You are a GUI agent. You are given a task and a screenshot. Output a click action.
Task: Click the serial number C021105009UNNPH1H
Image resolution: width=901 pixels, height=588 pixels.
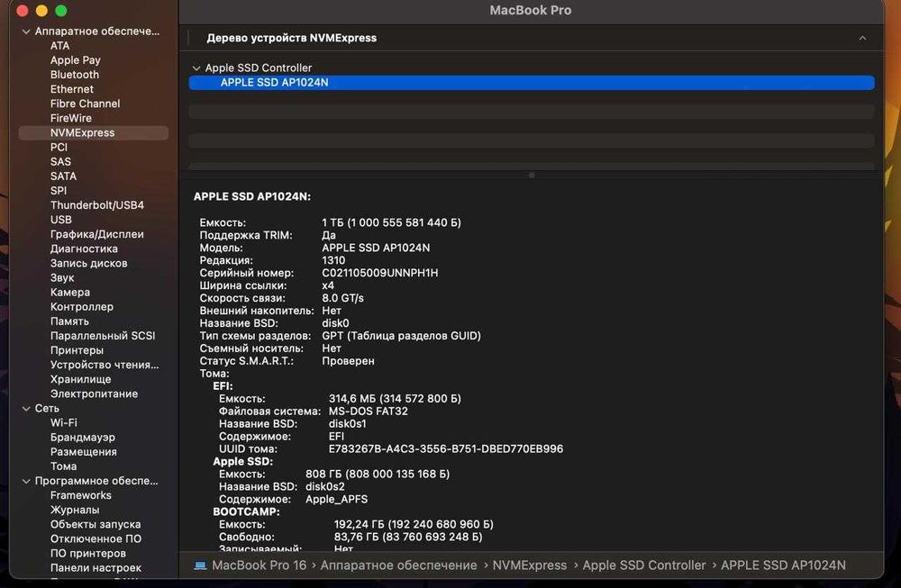[380, 274]
